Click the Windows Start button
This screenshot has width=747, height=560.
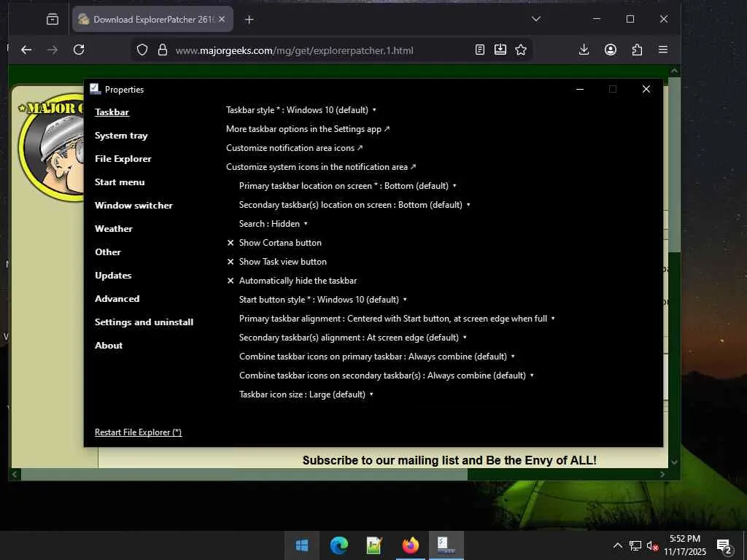pyautogui.click(x=301, y=545)
